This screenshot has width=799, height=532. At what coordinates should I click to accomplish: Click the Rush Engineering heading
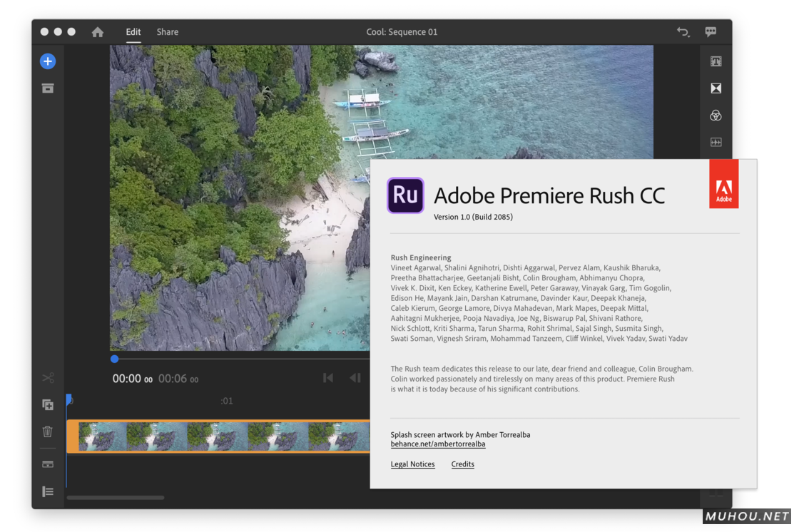point(421,258)
